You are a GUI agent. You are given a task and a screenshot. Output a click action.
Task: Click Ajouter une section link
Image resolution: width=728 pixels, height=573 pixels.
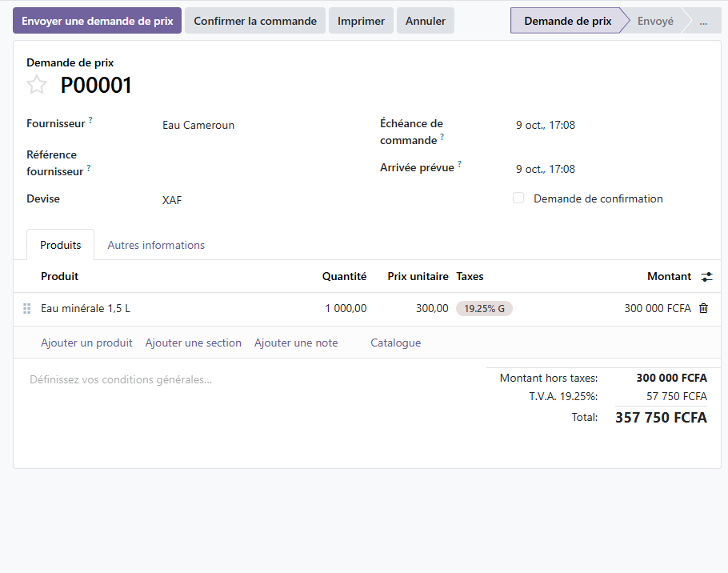point(193,343)
